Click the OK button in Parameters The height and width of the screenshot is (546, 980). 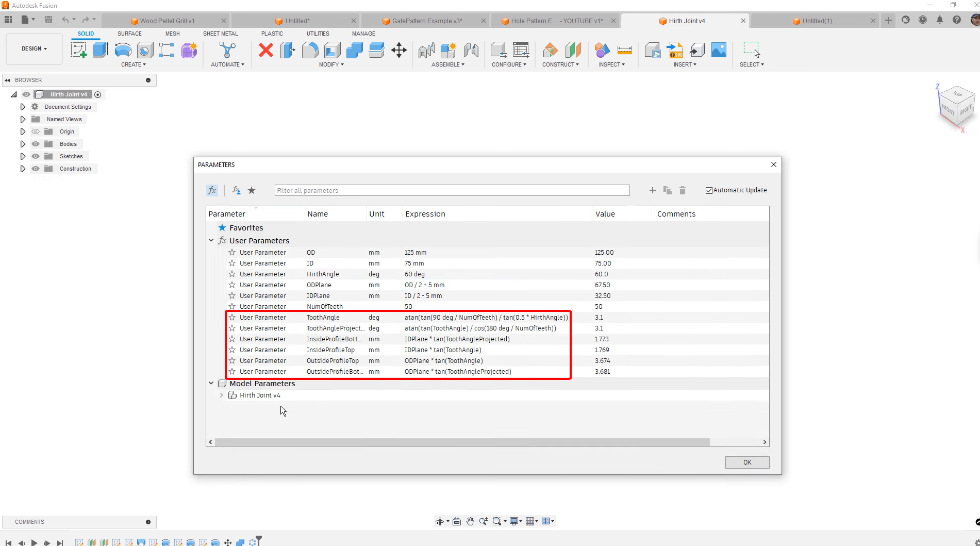[747, 462]
